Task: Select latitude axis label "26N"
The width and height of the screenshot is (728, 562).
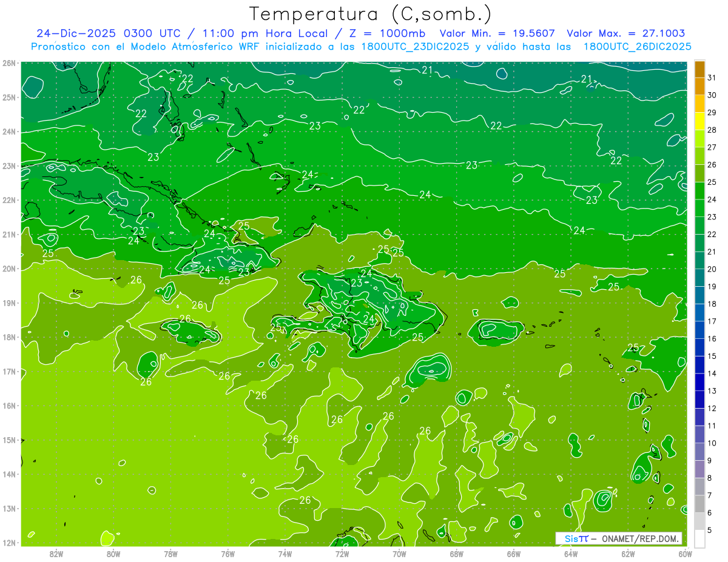Action: (x=9, y=63)
